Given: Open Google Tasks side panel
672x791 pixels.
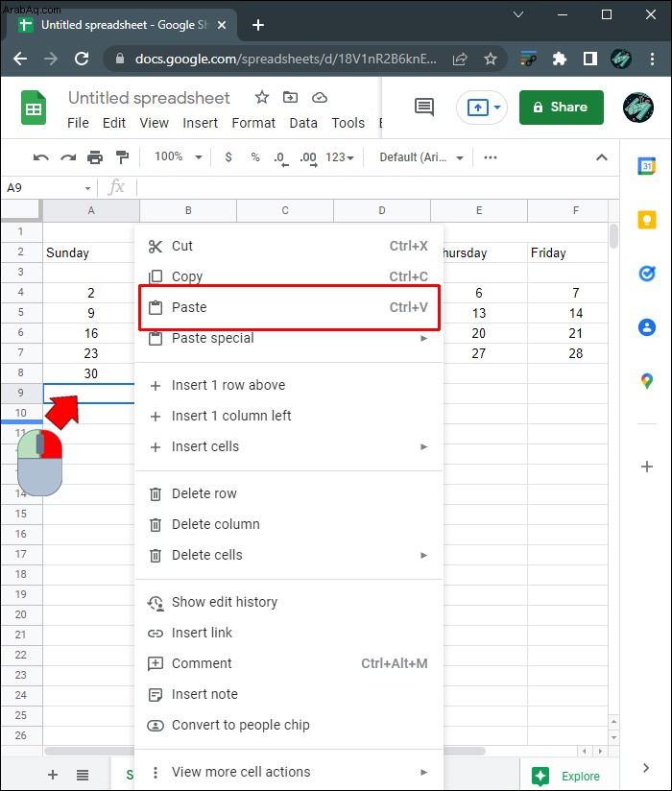Looking at the screenshot, I should point(647,274).
